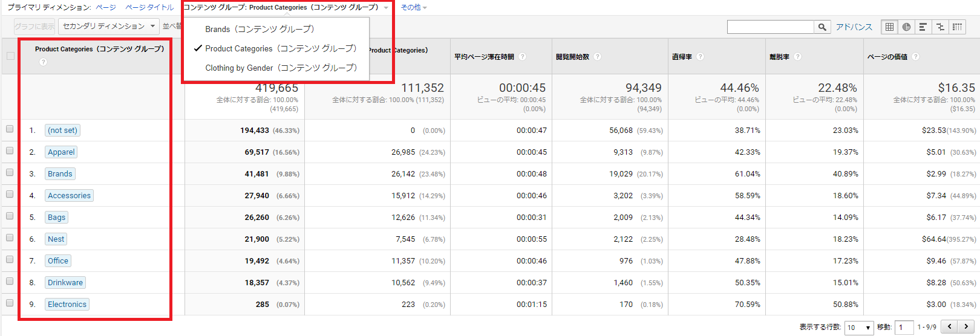This screenshot has height=336, width=980.
Task: Open help icon for 平均ページ滞在時間
Action: 522,56
